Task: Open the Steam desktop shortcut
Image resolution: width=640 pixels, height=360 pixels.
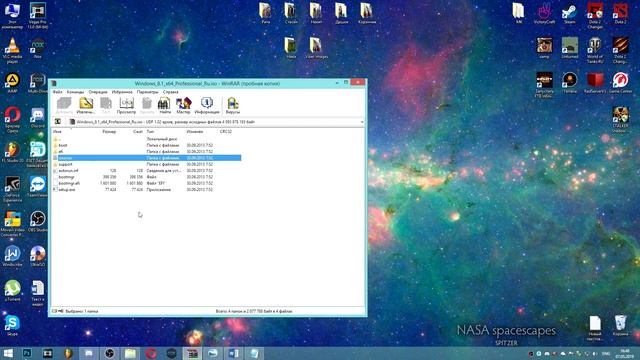Action: tap(569, 13)
